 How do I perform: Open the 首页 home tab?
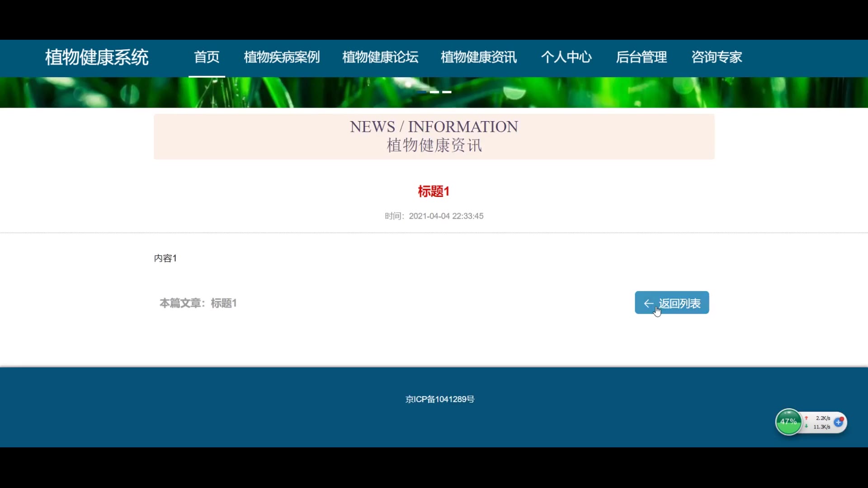[207, 57]
